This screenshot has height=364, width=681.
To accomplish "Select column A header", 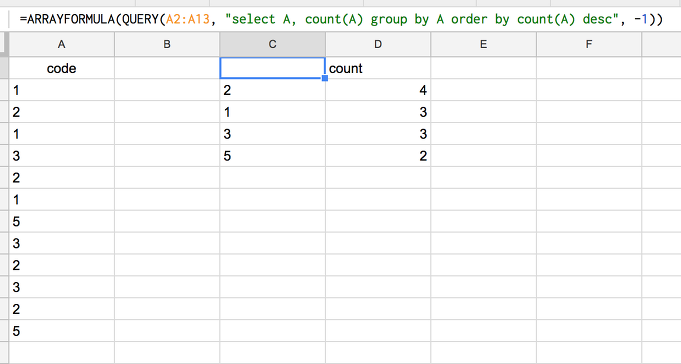I will pos(62,44).
